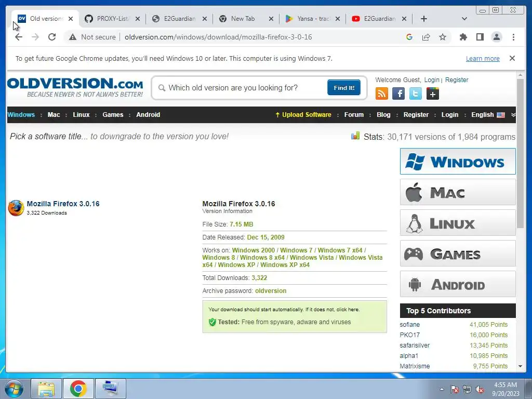Open a new tab with plus button
The height and width of the screenshot is (399, 532).
[424, 19]
